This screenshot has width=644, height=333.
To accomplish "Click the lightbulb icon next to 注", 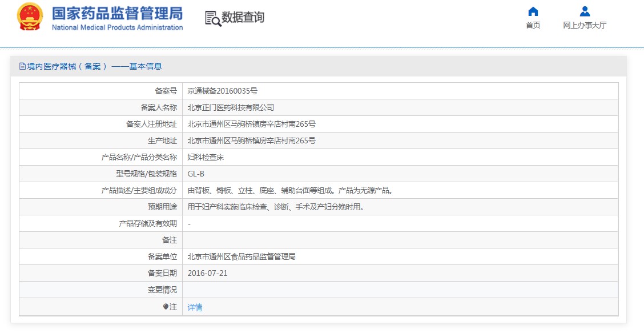I will pos(166,307).
